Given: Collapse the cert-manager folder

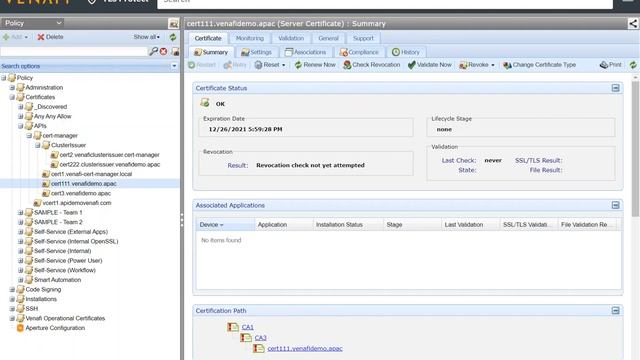Looking at the screenshot, I should click(29, 136).
